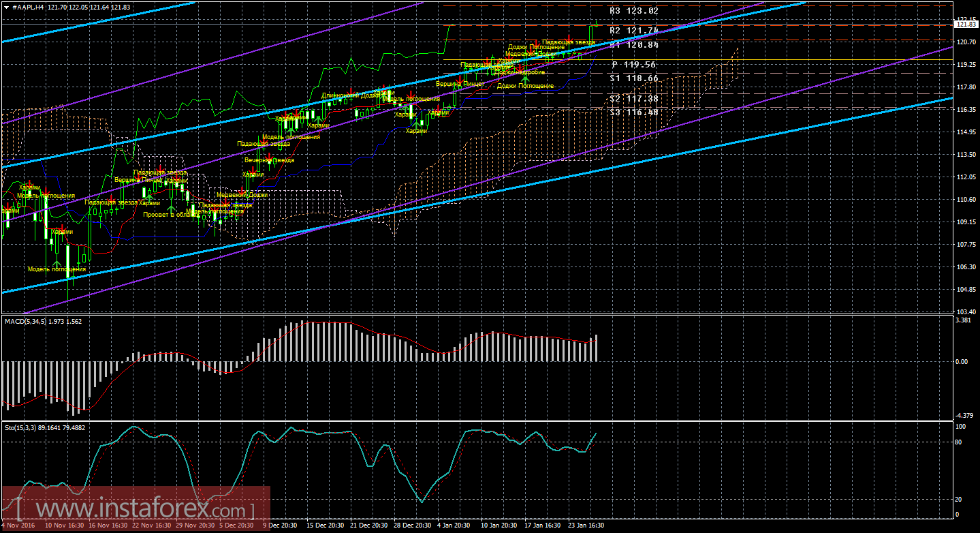This screenshot has height=533, width=980.
Task: Select the Просвет в облаках pattern label
Action: [x=170, y=215]
